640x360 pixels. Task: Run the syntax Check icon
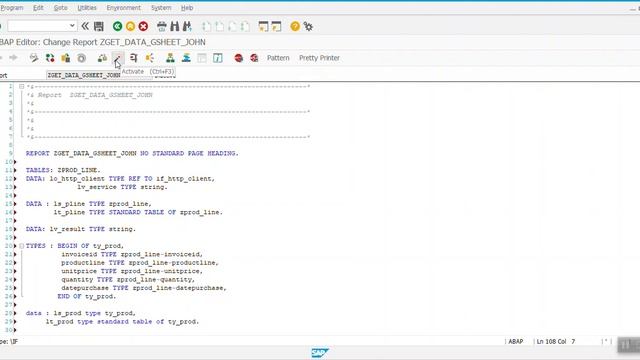pos(102,58)
